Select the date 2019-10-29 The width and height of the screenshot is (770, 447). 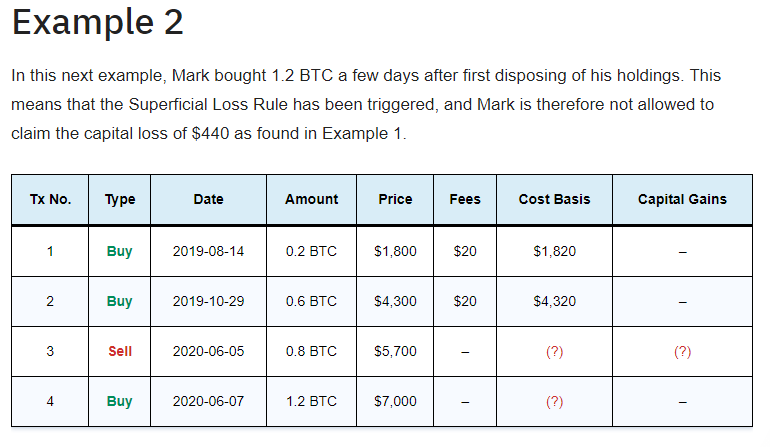click(x=208, y=302)
